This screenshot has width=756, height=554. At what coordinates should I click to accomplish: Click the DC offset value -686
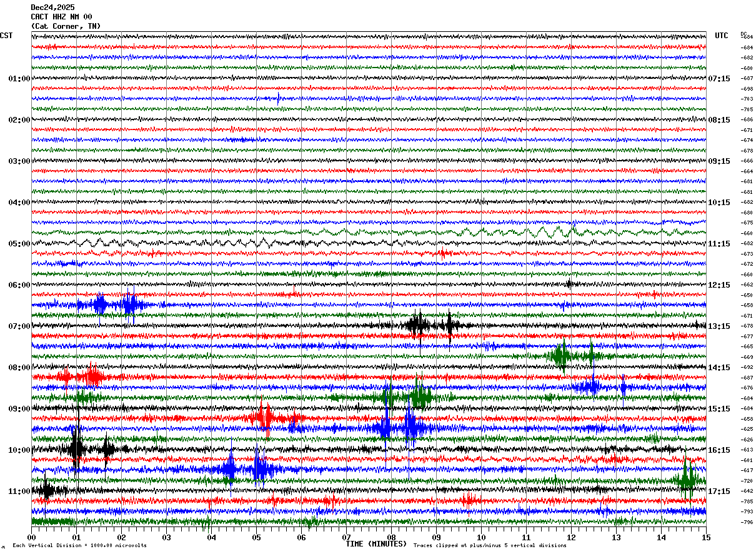(x=747, y=119)
